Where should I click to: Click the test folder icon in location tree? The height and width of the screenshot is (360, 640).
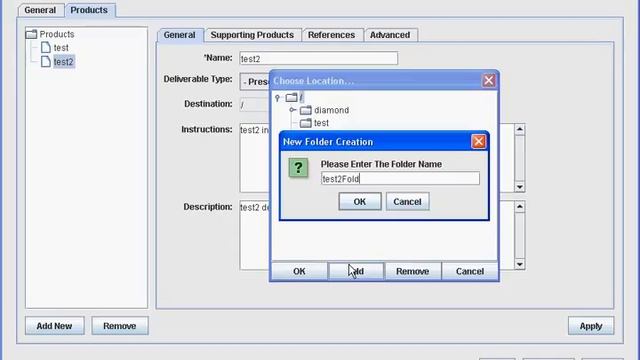point(306,123)
